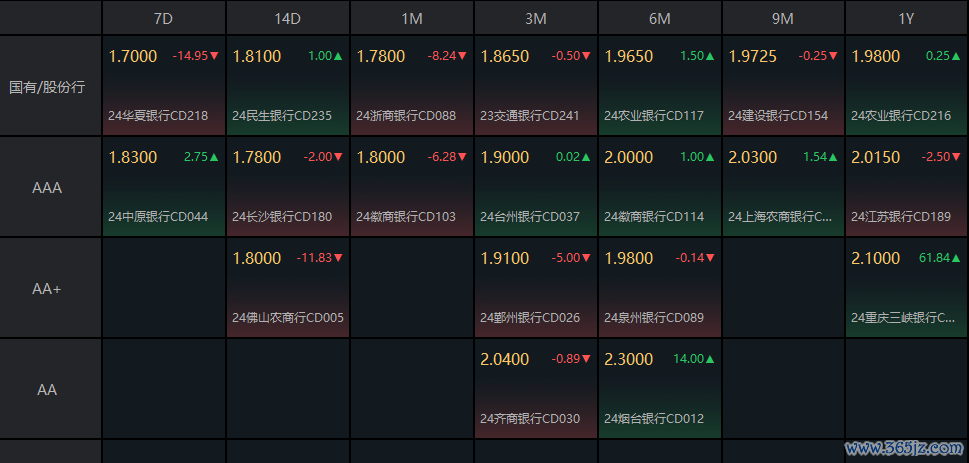Screen dimensions: 969x463
Task: Open 24浙商银行CD088 quote cell
Action: click(x=412, y=86)
